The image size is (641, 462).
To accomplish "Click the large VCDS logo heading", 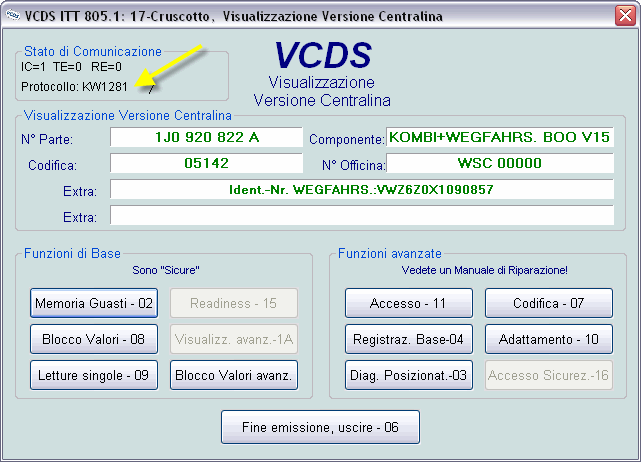I will point(323,55).
